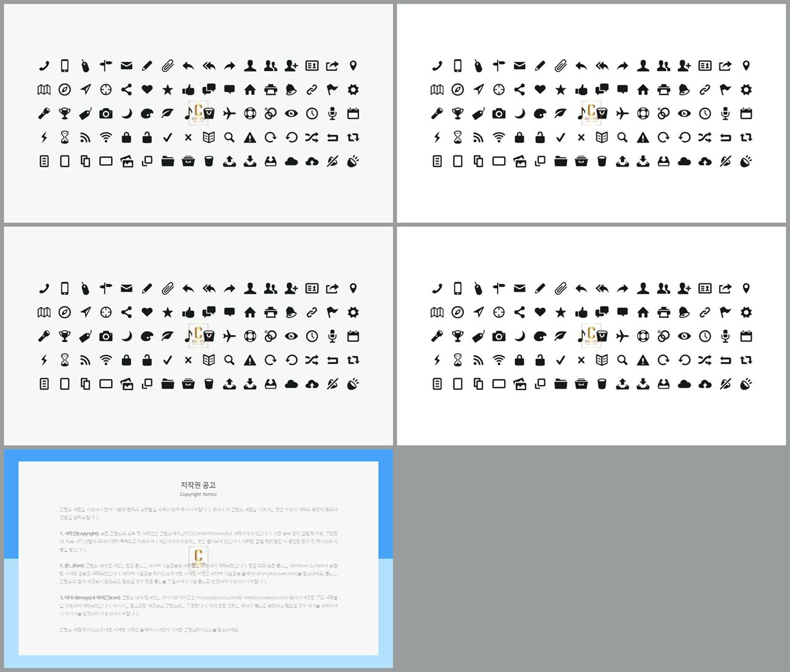Screen dimensions: 790x672
Task: Click the microphone icon in the bottom-right slide
Action: pos(725,336)
